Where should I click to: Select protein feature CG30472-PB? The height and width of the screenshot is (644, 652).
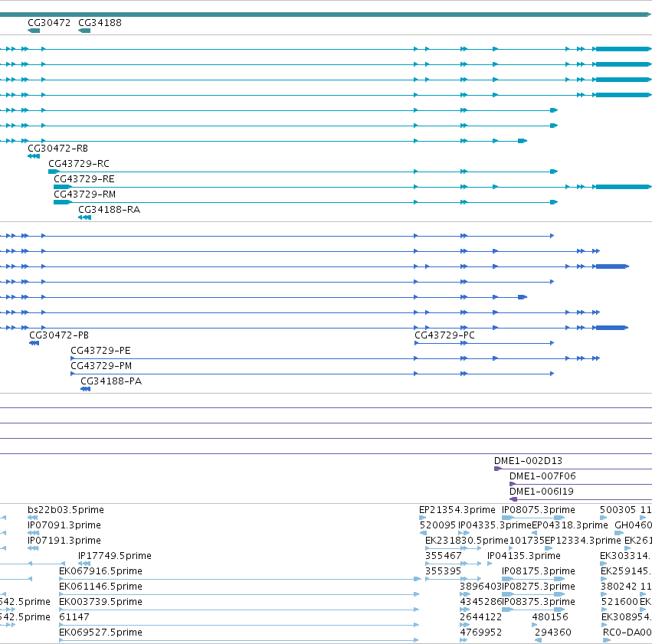(59, 335)
